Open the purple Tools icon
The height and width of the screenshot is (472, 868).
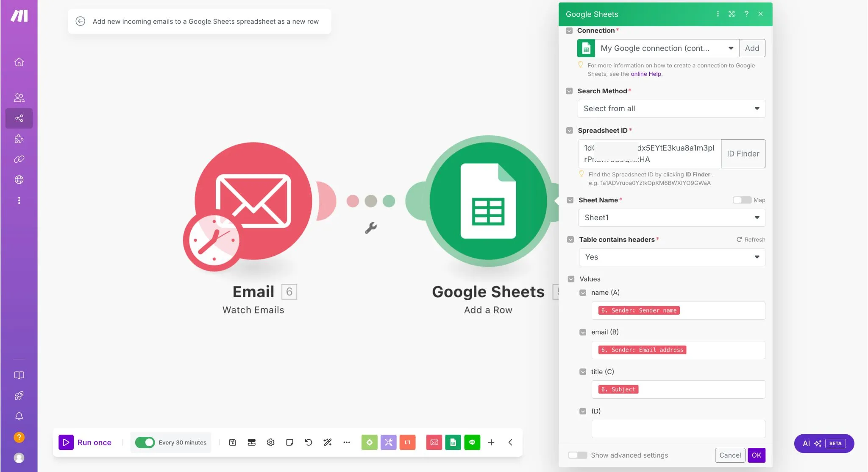(x=389, y=442)
